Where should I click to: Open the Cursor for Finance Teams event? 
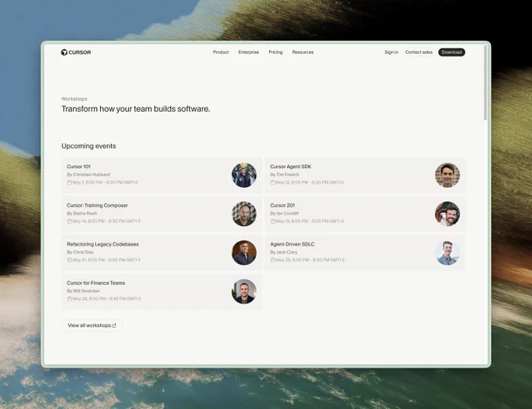pyautogui.click(x=161, y=292)
